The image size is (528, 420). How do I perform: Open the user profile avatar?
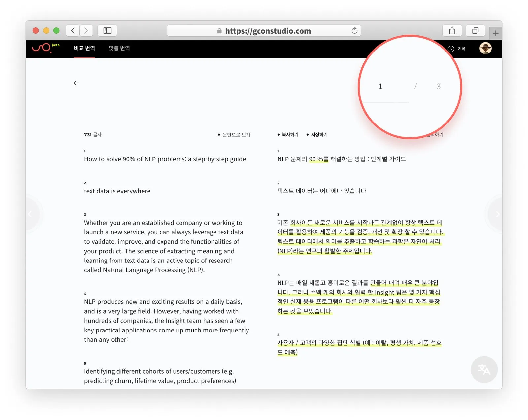[x=485, y=48]
